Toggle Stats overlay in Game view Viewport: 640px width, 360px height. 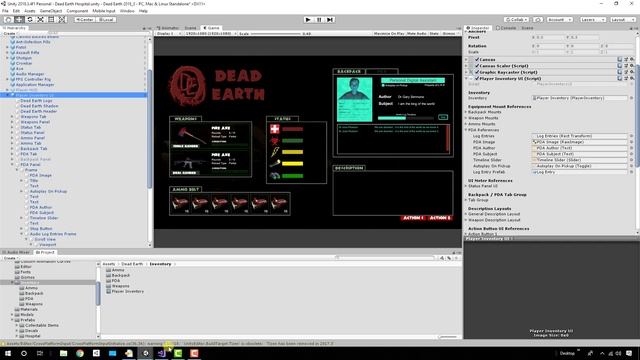pos(434,33)
